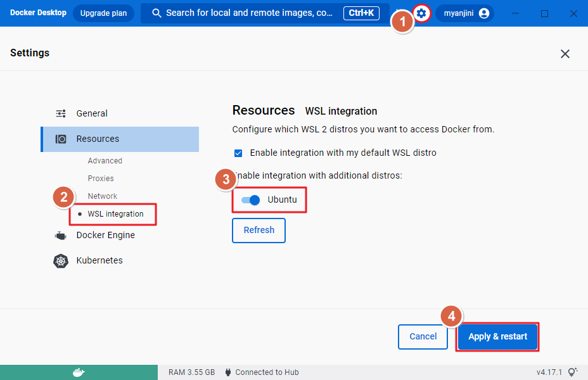Click the Refresh button

click(259, 230)
